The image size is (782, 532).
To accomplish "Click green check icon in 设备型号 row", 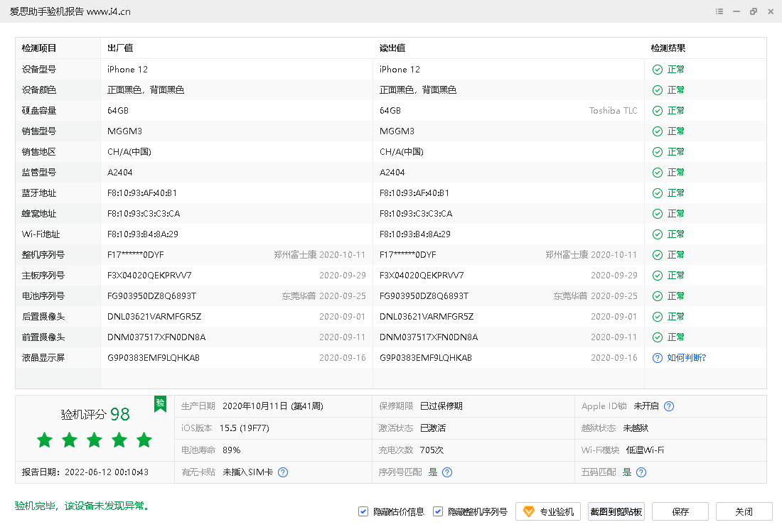I will tap(658, 70).
